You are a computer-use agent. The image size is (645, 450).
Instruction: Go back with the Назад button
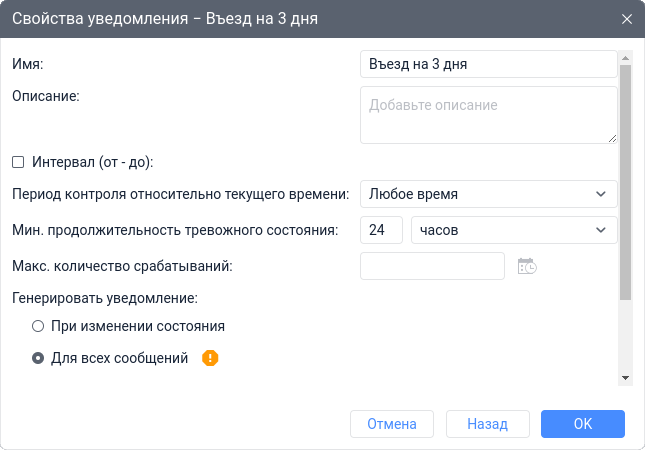(487, 424)
